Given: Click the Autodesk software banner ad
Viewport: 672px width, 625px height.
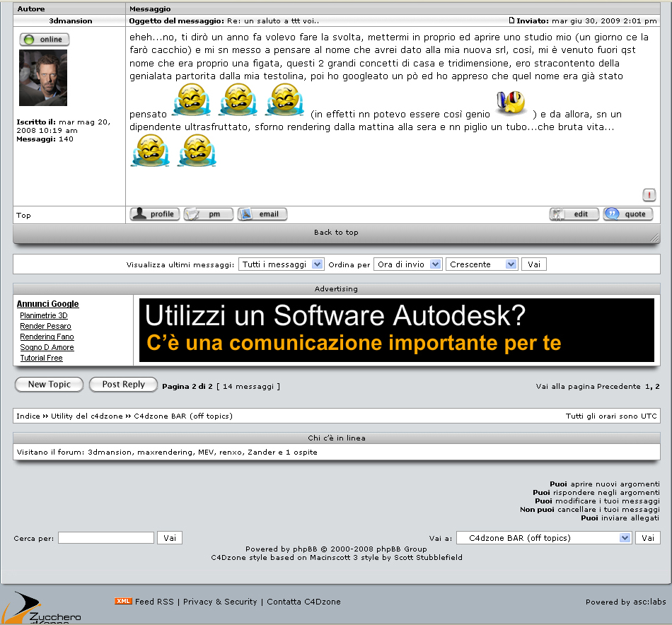Looking at the screenshot, I should [x=396, y=330].
